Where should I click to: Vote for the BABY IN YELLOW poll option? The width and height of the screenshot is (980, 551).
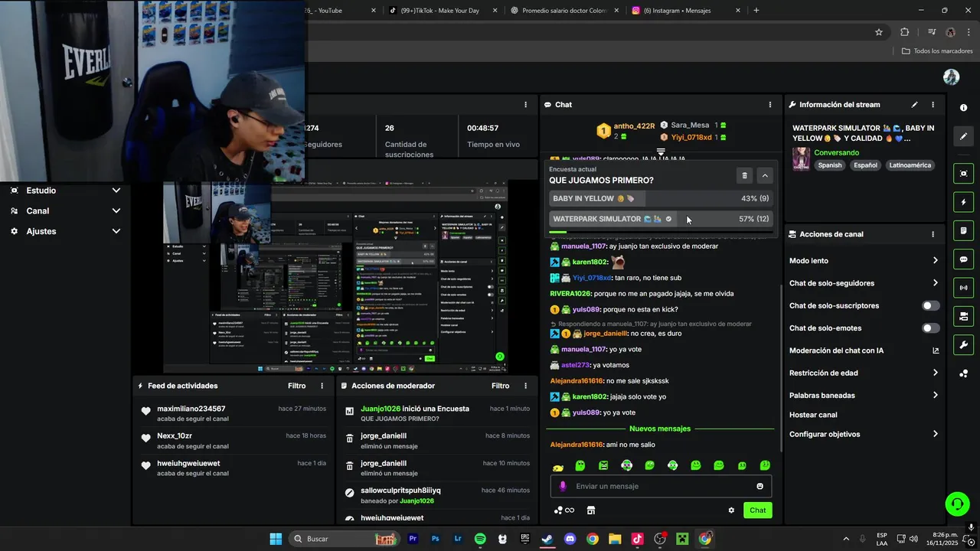(660, 198)
